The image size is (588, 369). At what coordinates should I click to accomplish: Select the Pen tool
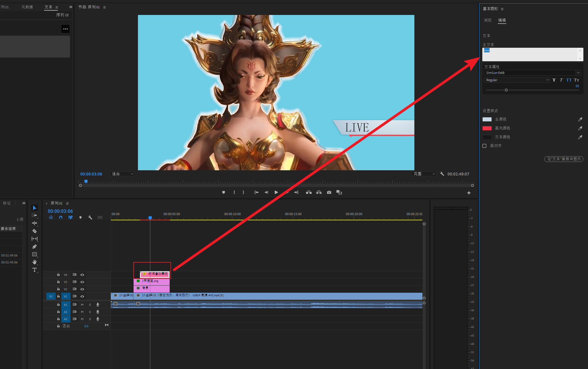pos(35,246)
